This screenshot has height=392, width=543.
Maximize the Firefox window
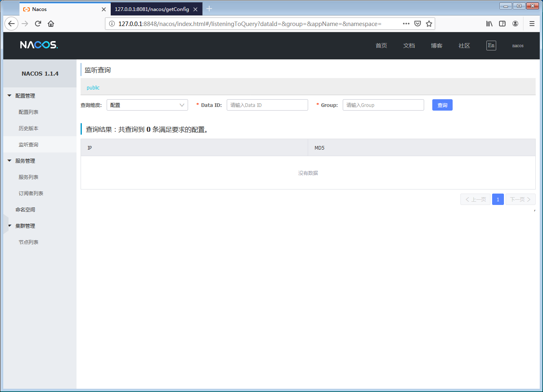[519, 6]
